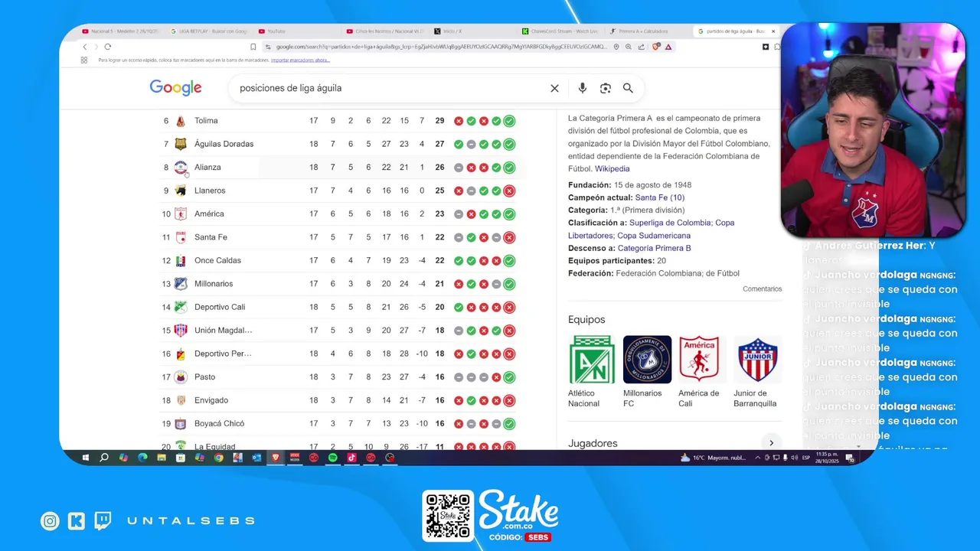The width and height of the screenshot is (980, 551).
Task: Navigate back in browser
Action: pyautogui.click(x=85, y=47)
